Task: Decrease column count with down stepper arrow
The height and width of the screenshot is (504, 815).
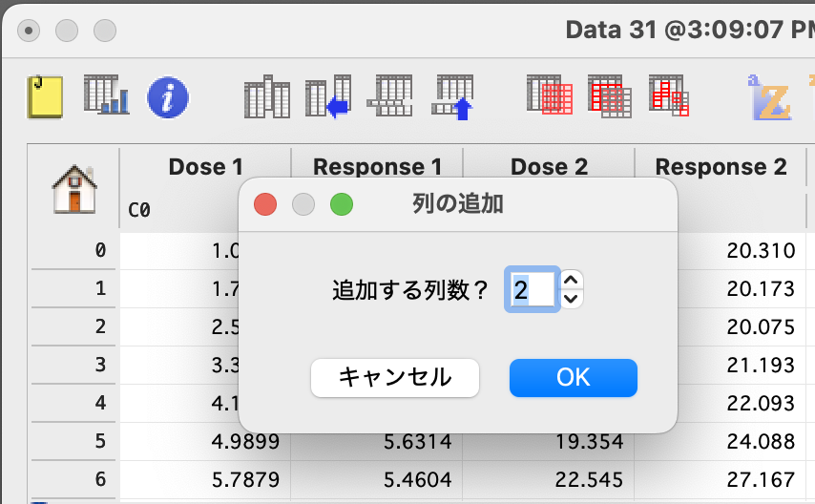Action: point(571,299)
